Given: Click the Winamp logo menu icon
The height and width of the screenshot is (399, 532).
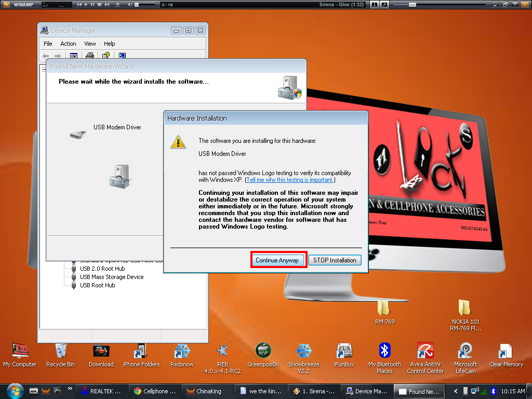Looking at the screenshot, I should coord(6,4).
